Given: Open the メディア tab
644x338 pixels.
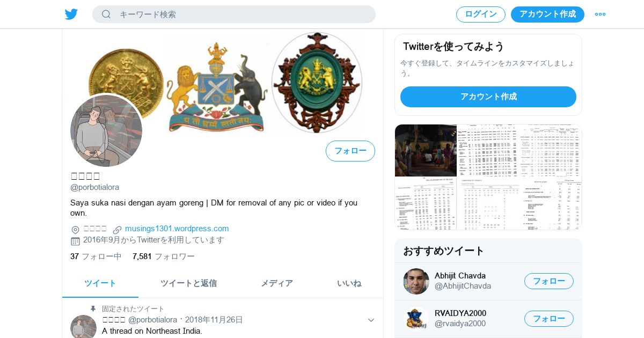Looking at the screenshot, I should tap(277, 283).
